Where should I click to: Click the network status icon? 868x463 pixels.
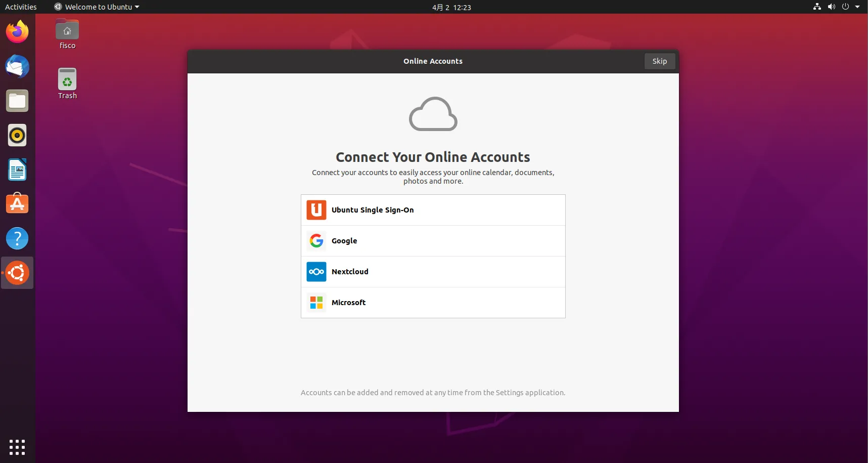817,7
